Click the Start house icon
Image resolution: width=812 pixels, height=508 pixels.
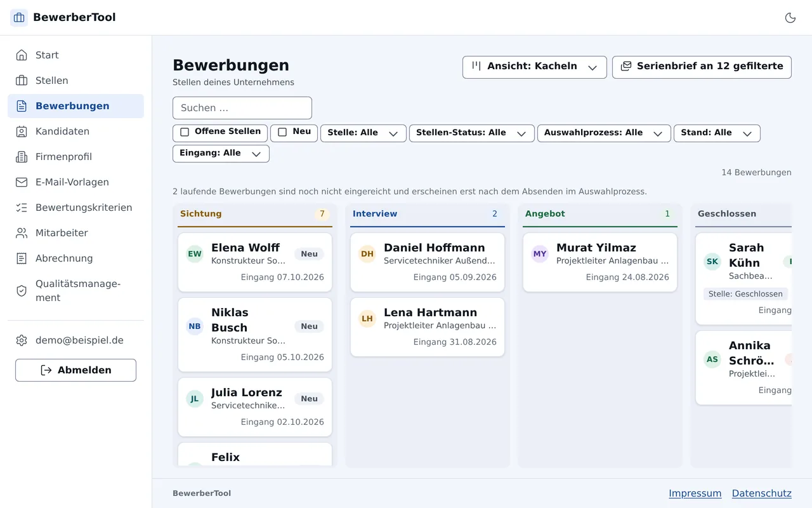22,55
